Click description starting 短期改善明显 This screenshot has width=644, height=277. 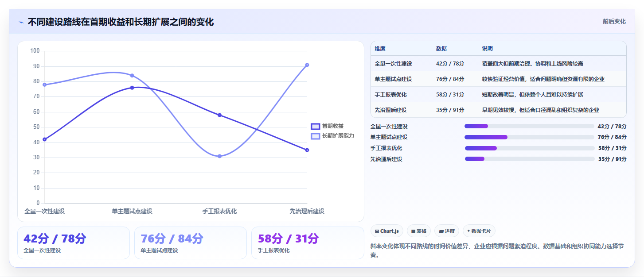tap(533, 95)
